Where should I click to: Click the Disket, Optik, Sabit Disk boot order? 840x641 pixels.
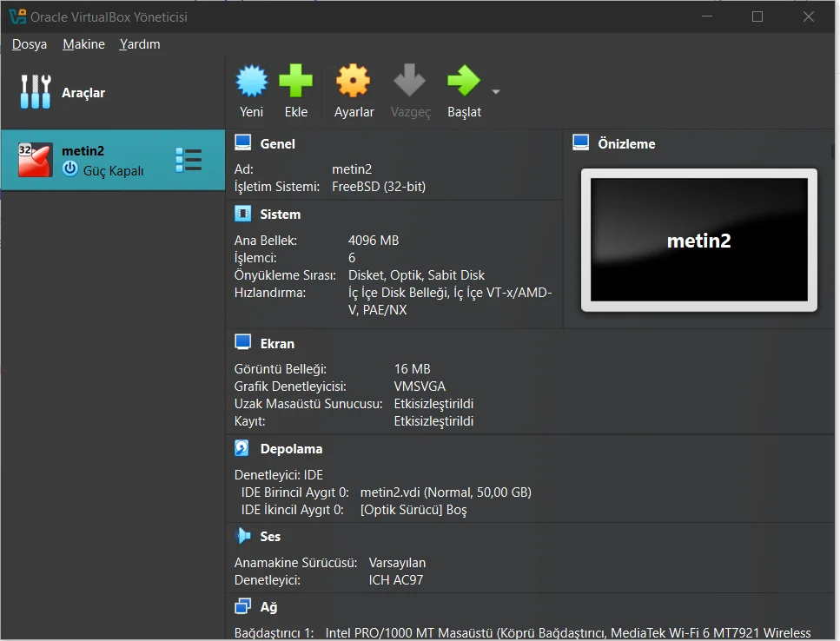[x=416, y=275]
